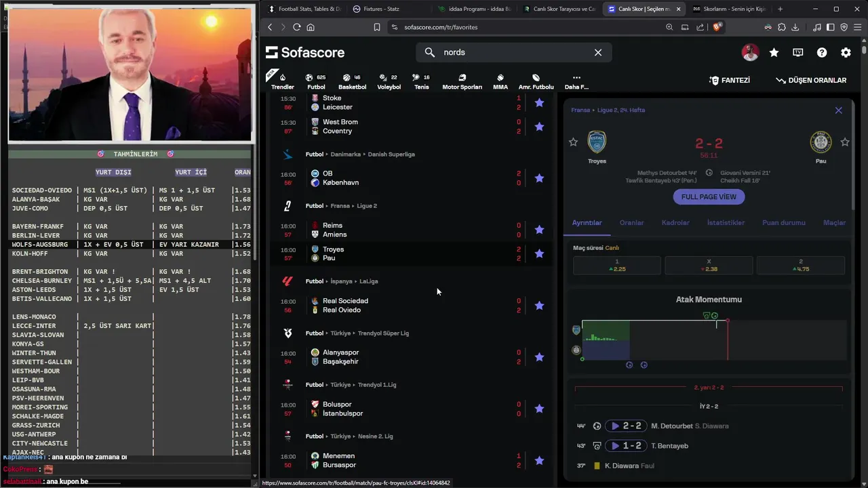
Task: Select the Voleybol sport icon
Action: tap(389, 81)
